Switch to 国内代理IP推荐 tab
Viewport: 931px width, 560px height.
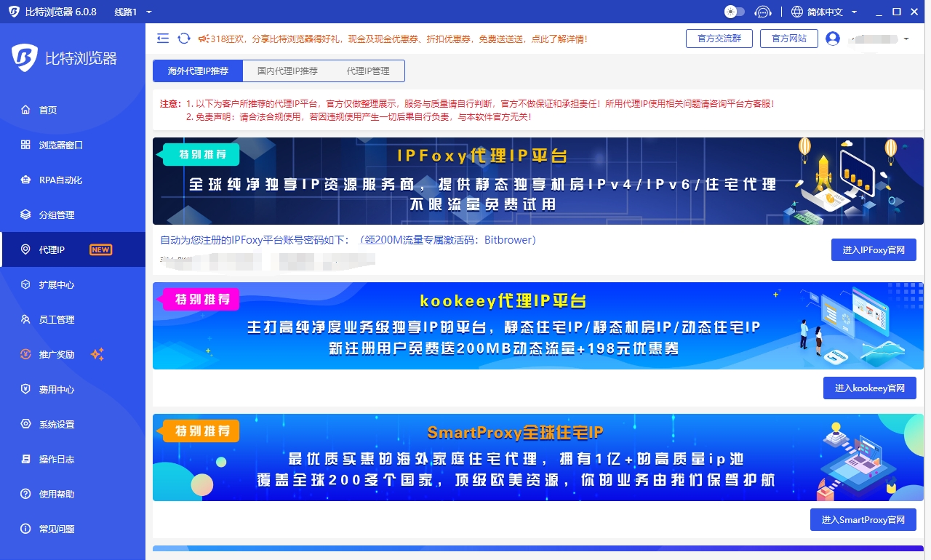click(287, 71)
